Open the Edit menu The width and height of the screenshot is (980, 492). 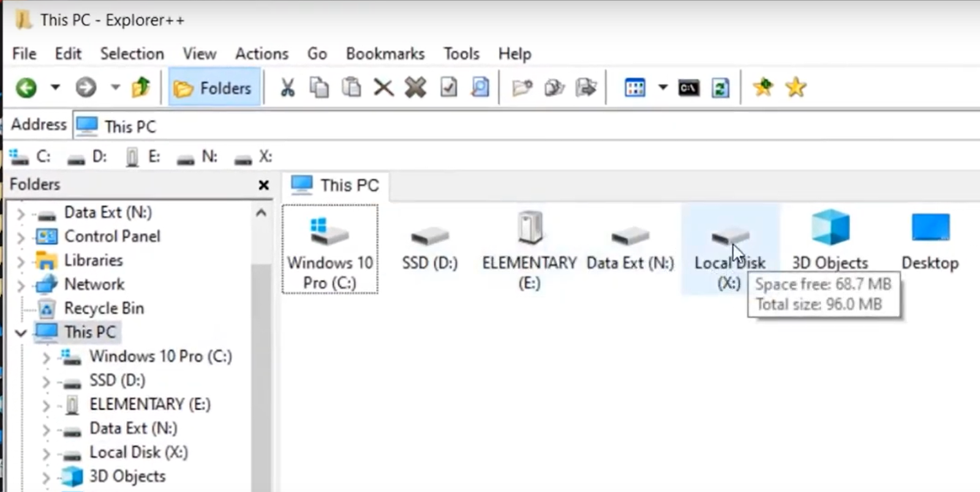68,54
